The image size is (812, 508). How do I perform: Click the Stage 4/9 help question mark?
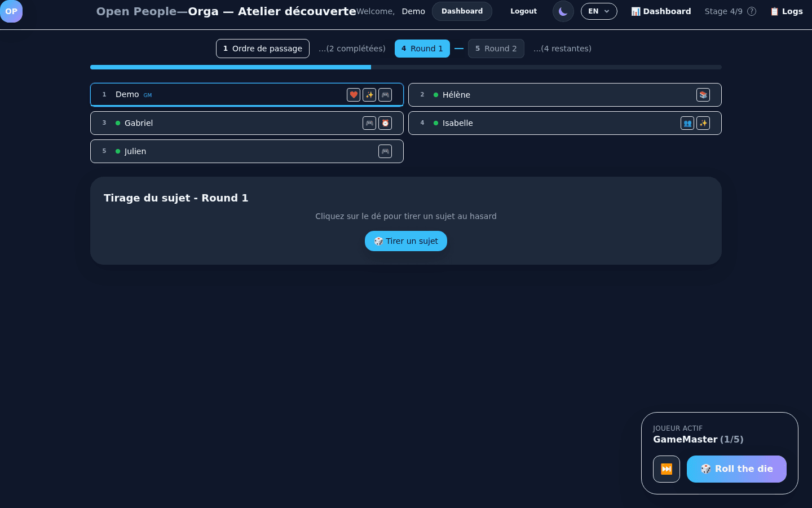click(x=752, y=11)
